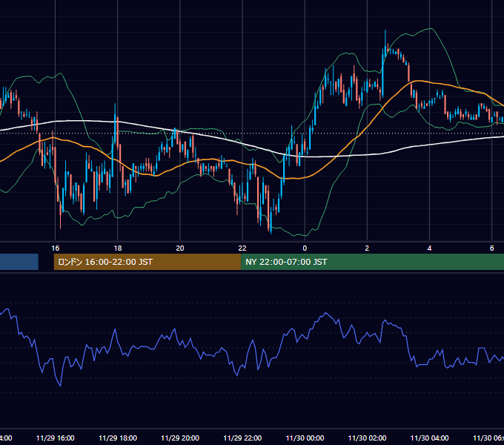Click the hour label 20 on the time axis

[180, 248]
